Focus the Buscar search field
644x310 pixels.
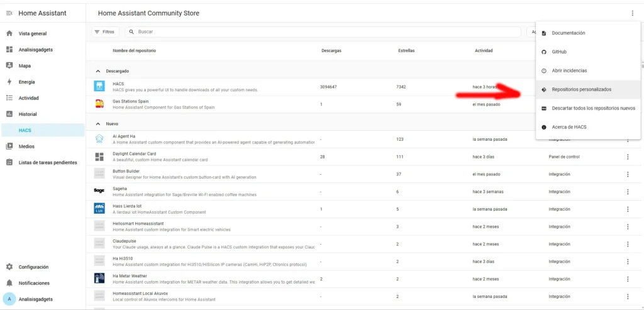click(323, 31)
